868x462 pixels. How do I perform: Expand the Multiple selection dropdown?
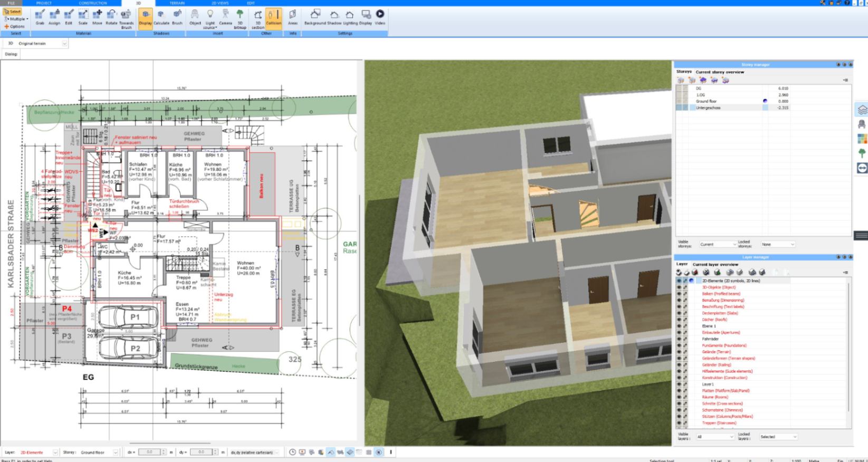pyautogui.click(x=16, y=19)
